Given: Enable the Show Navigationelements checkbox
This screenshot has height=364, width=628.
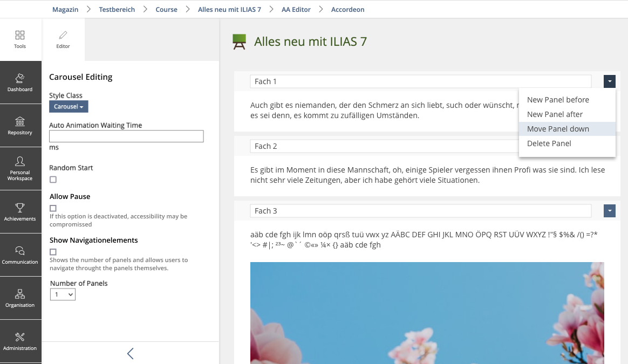Looking at the screenshot, I should pos(53,252).
